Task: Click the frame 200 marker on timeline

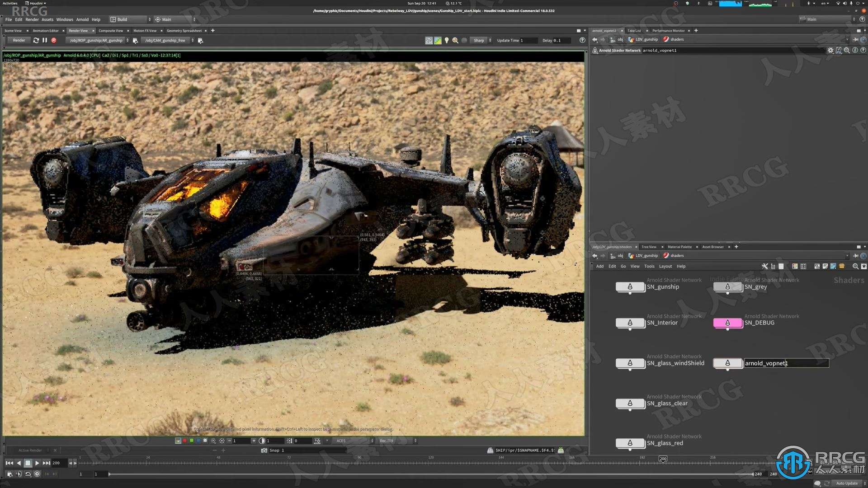Action: tap(663, 459)
